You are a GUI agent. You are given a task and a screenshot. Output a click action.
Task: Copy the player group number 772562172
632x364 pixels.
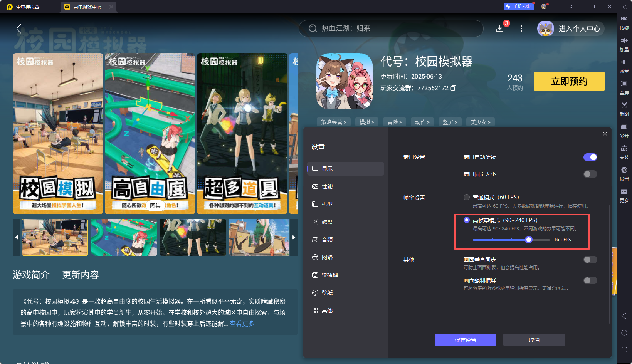[x=454, y=88]
